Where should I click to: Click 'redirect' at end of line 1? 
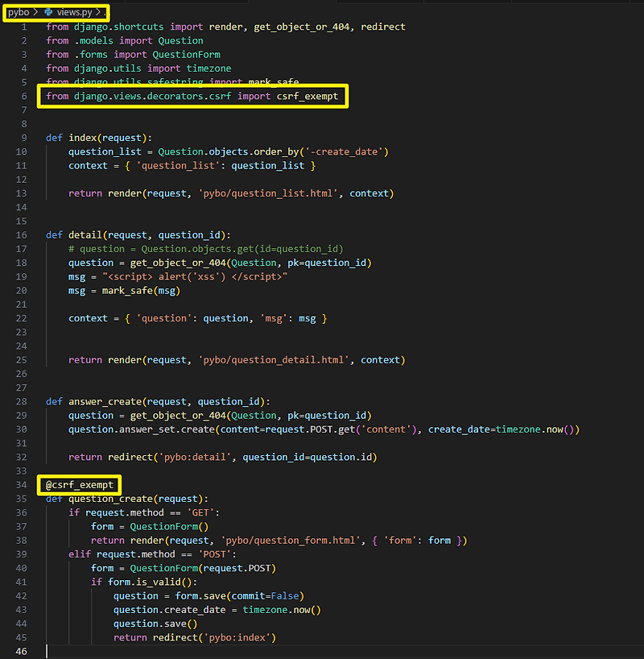coord(383,27)
